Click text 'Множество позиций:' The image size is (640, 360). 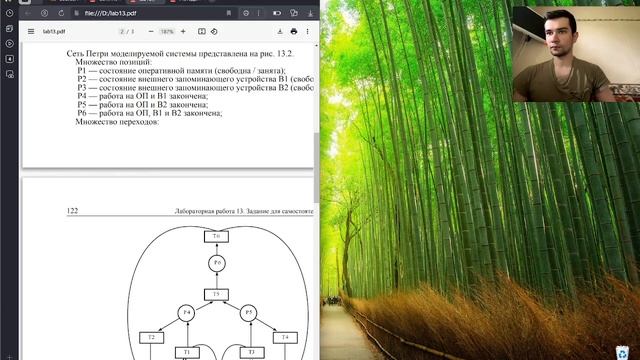point(113,62)
